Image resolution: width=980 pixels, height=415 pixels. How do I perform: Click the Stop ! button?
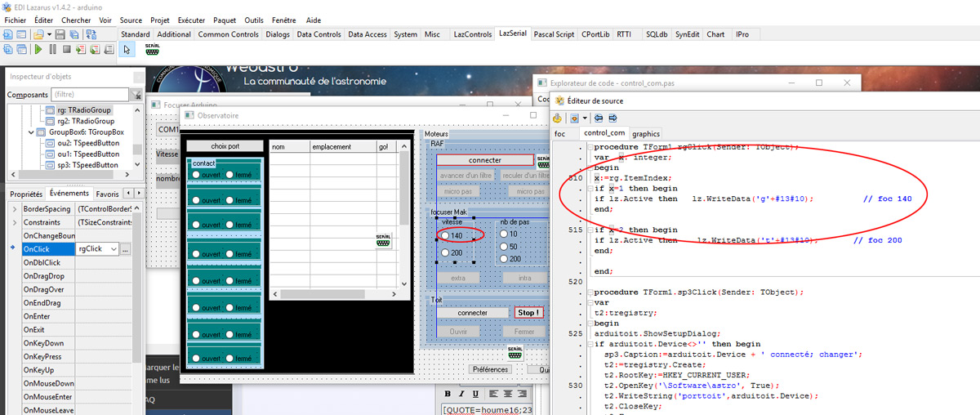pyautogui.click(x=528, y=313)
